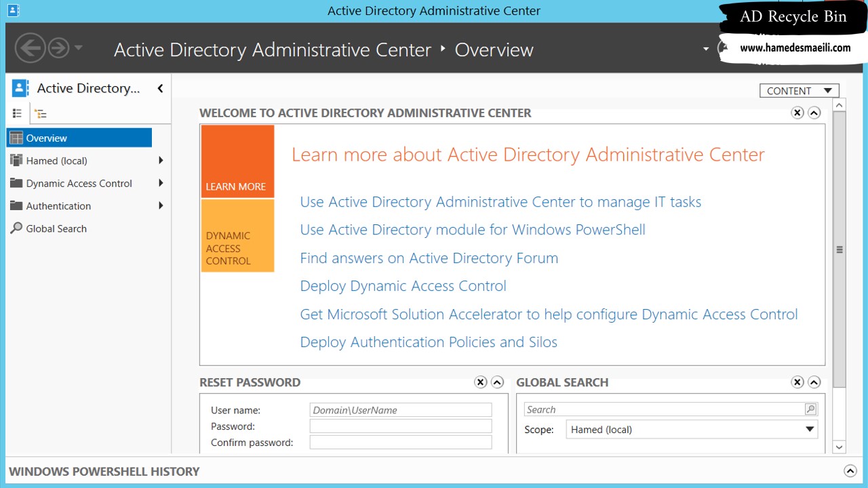Collapse the navigation pane with the chevron
This screenshot has width=868, height=488.
160,88
